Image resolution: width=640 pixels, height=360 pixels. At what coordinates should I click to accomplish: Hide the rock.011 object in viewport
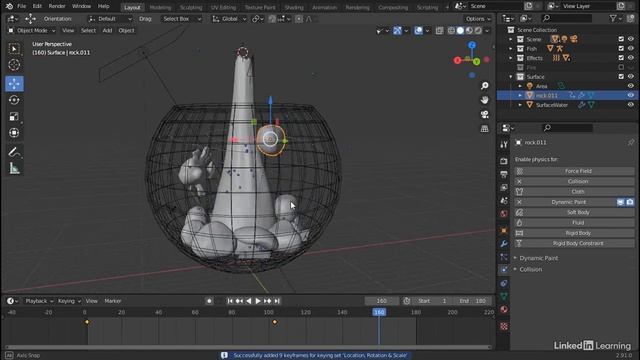click(631, 96)
